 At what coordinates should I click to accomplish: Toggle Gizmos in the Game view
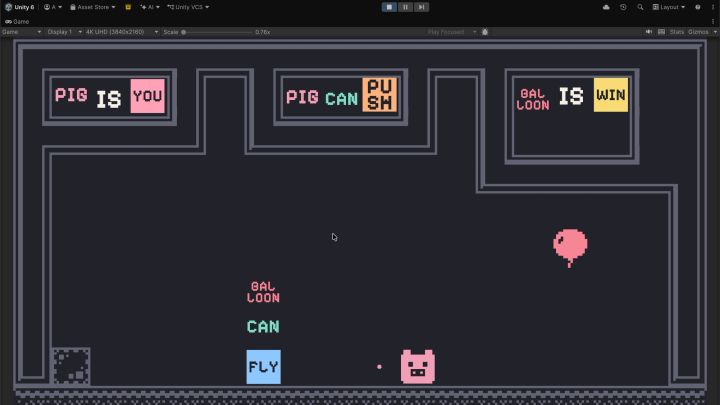(x=698, y=32)
